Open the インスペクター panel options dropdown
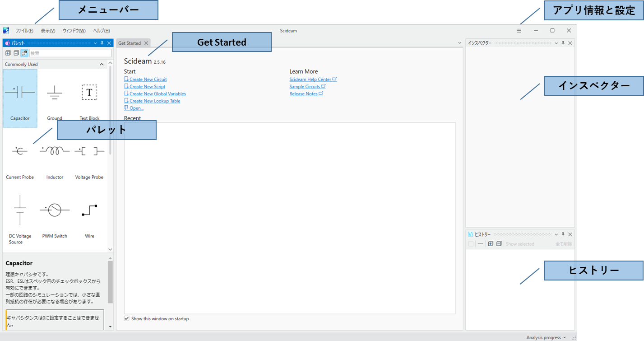This screenshot has height=341, width=644. [x=556, y=43]
